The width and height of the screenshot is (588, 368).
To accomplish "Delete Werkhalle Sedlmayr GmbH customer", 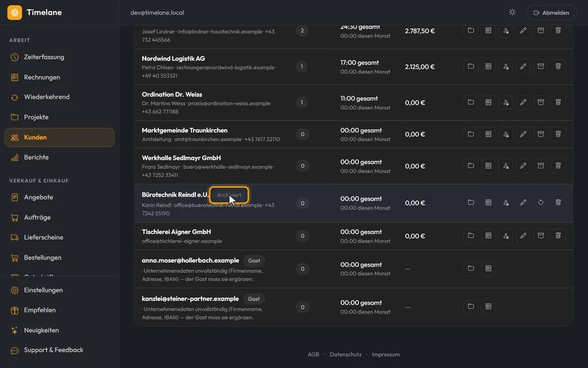I will pos(558,166).
